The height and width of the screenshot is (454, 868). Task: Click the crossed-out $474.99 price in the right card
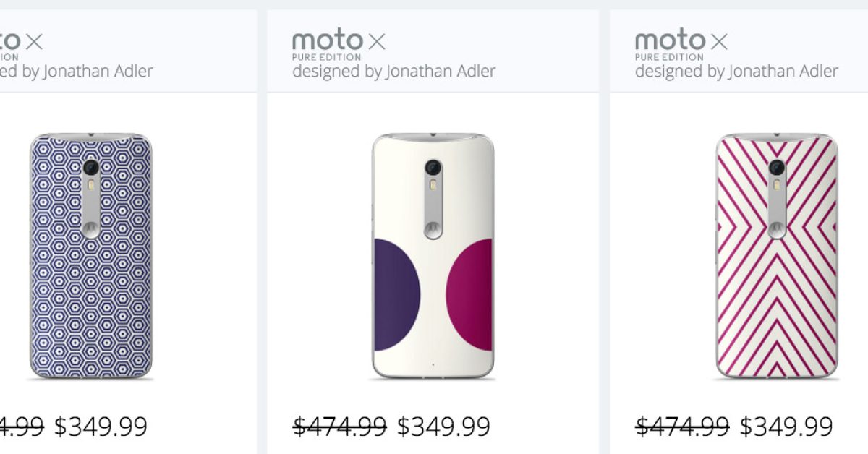(682, 427)
